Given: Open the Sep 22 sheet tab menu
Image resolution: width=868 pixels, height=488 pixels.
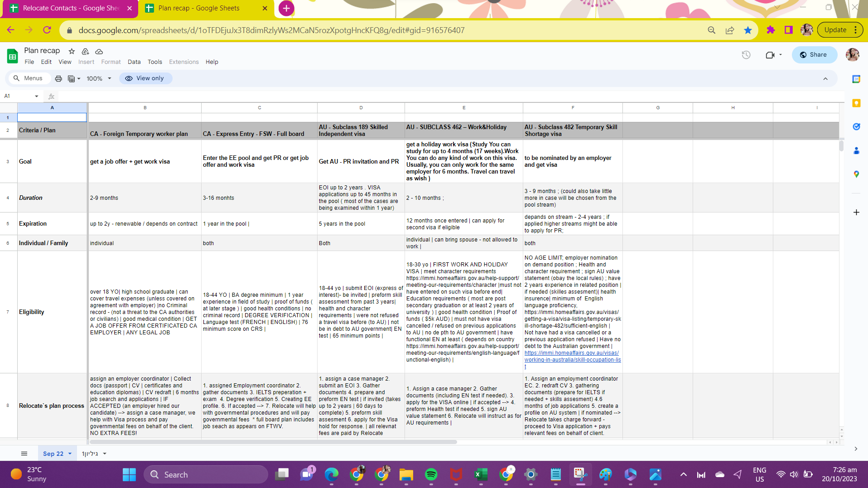Looking at the screenshot, I should click(x=70, y=453).
